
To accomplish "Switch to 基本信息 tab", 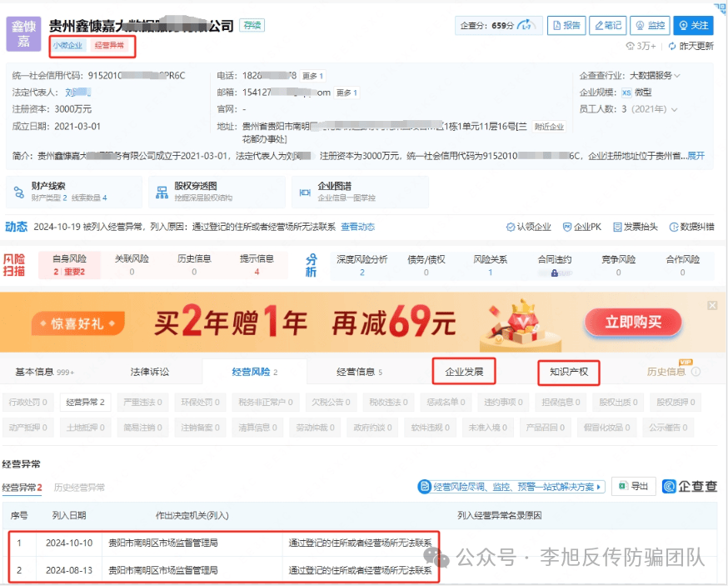I will (x=45, y=372).
